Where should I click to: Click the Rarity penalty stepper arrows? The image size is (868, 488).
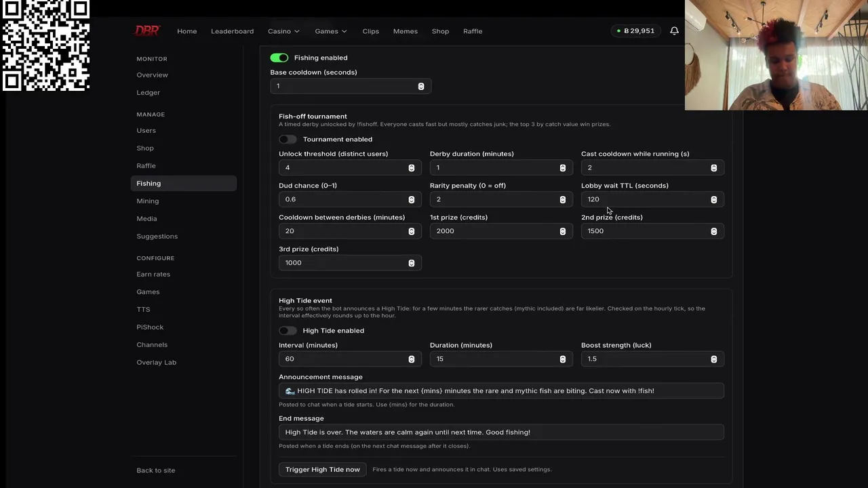point(563,199)
